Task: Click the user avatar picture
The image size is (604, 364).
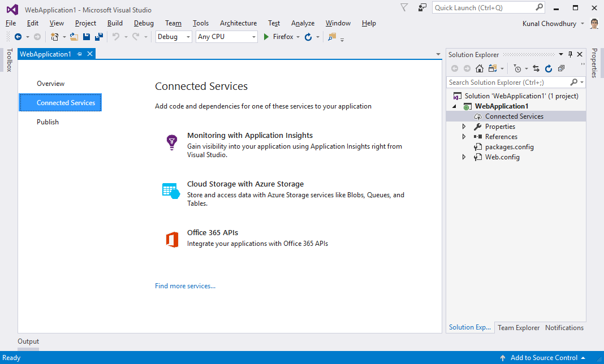Action: pos(594,24)
